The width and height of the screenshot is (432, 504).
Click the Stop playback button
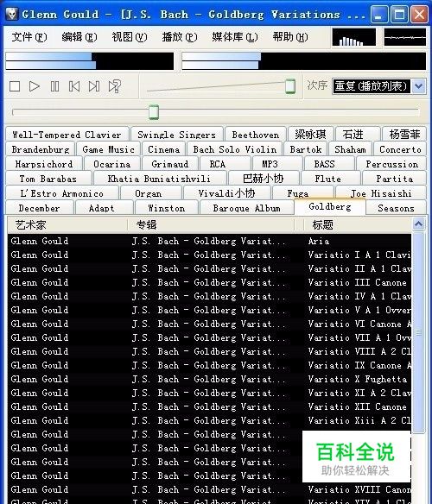coord(15,86)
